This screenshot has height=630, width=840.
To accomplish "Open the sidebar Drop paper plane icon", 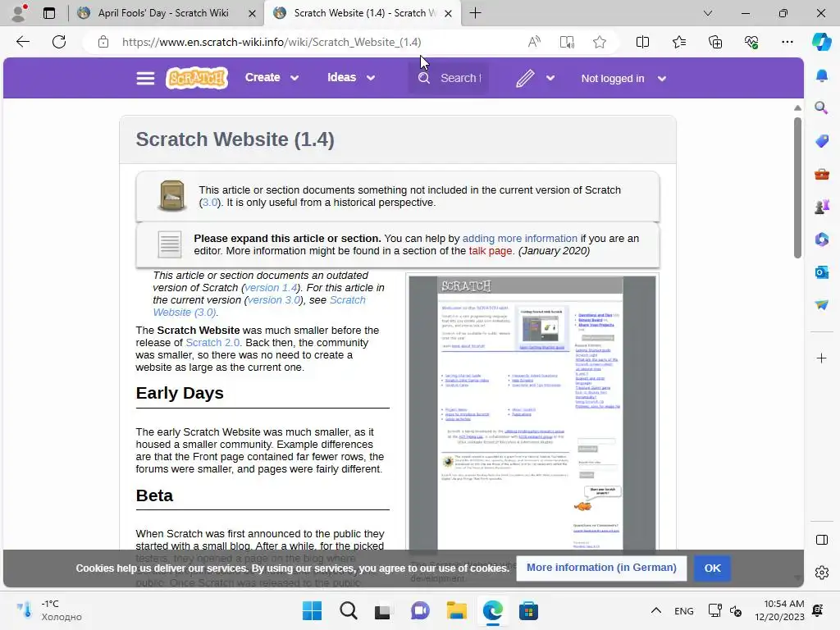I will [821, 305].
